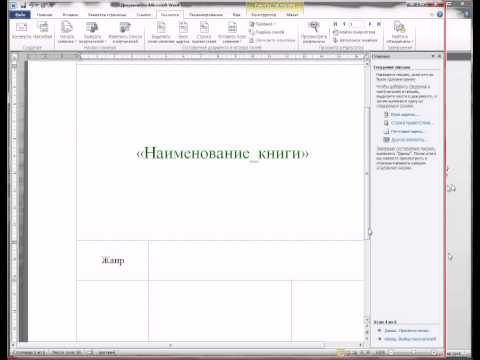Open the Insert Merge Field (Вставить поле слияния) dropdown

pyautogui.click(x=232, y=32)
